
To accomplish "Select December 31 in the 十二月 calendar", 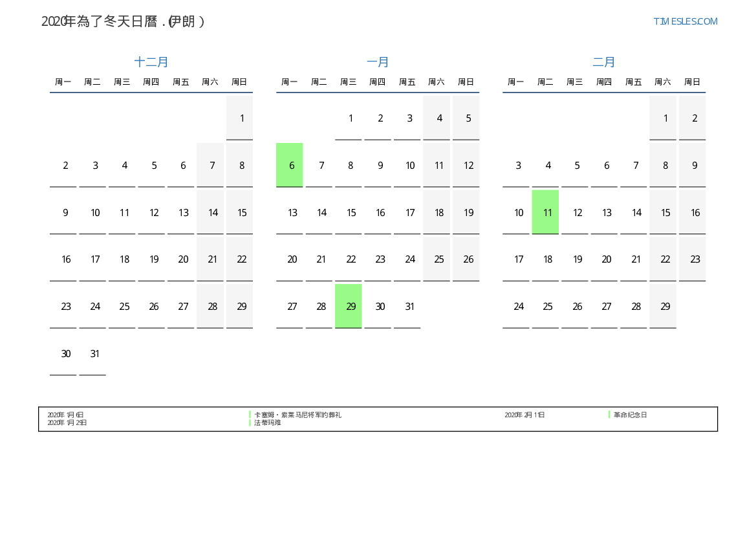I will 92,353.
